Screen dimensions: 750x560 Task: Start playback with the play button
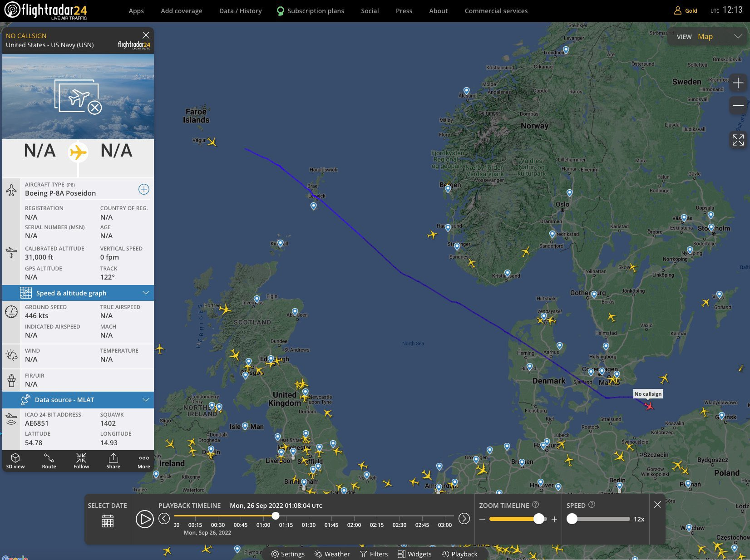click(x=145, y=519)
